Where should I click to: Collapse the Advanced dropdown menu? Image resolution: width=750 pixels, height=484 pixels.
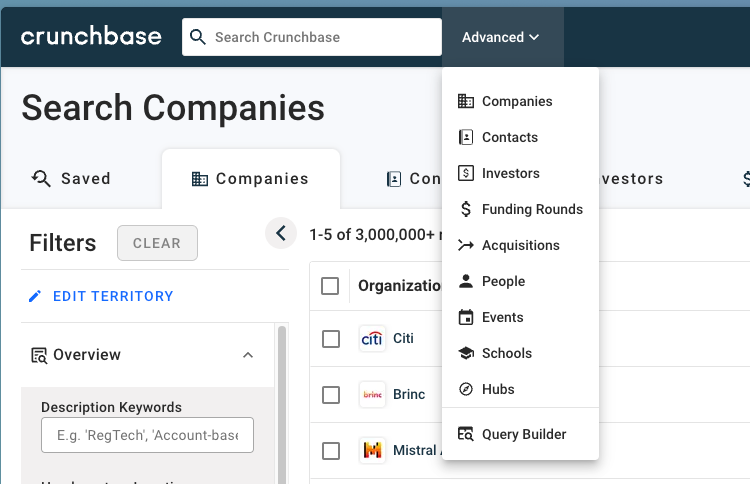[x=501, y=37]
